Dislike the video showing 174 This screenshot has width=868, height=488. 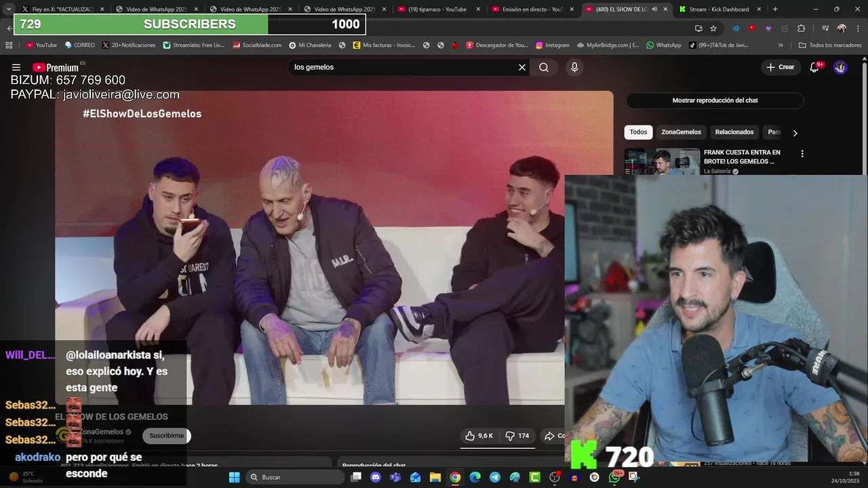518,436
